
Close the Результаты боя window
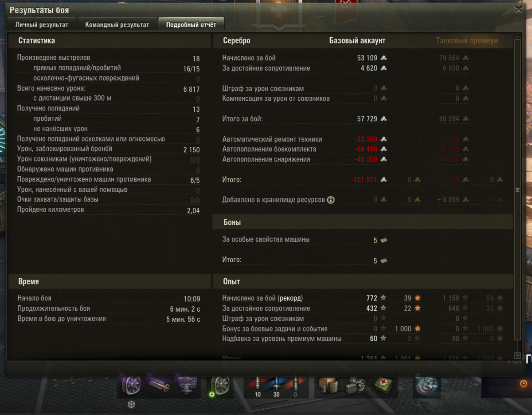click(x=519, y=8)
